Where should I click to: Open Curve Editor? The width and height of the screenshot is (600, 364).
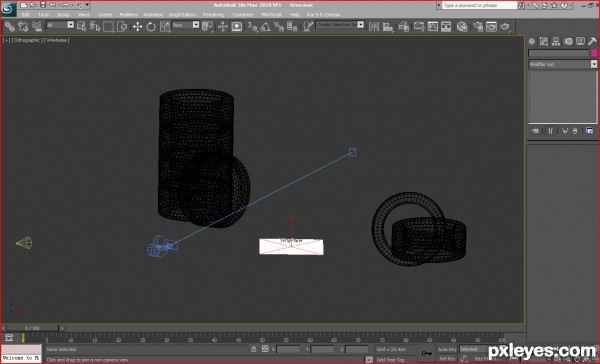point(433,26)
